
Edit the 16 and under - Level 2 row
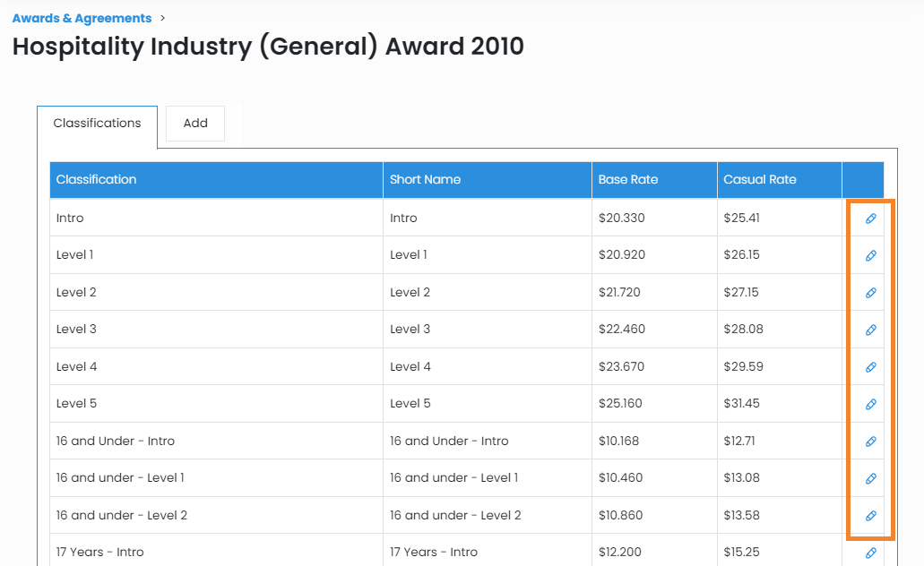[x=870, y=516]
